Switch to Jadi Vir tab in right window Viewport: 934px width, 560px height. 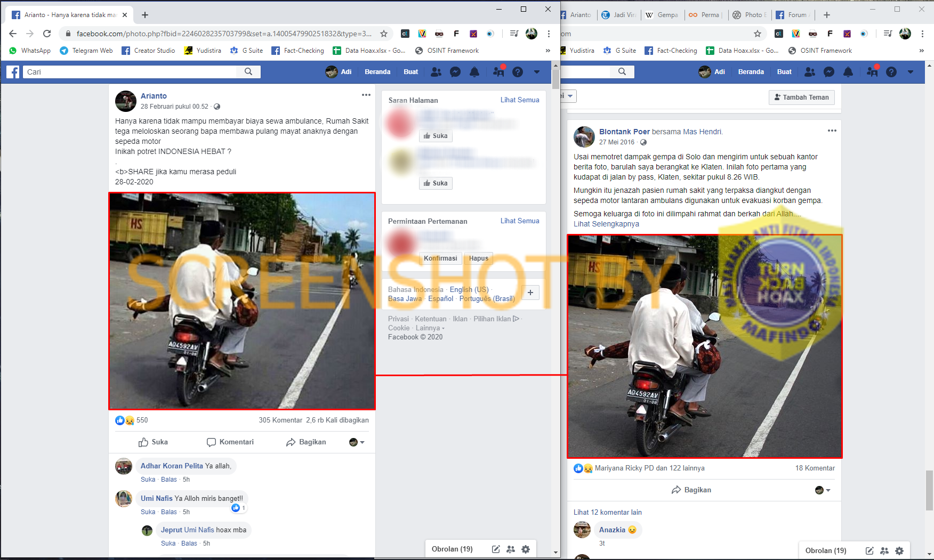click(x=618, y=15)
